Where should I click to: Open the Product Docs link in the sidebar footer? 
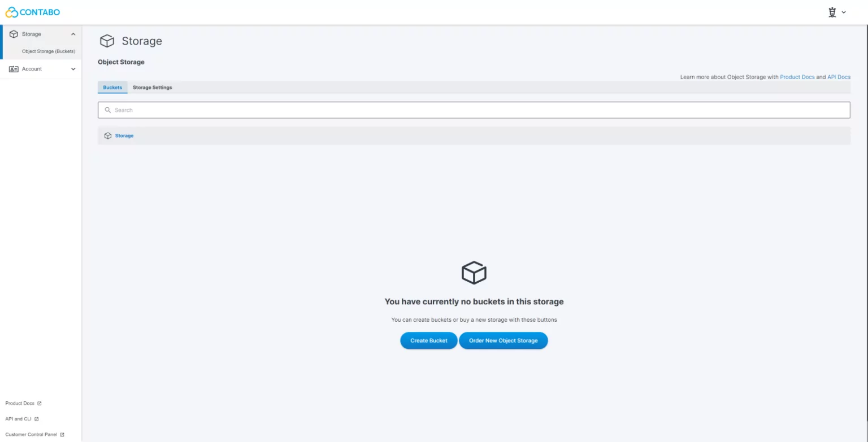click(20, 404)
